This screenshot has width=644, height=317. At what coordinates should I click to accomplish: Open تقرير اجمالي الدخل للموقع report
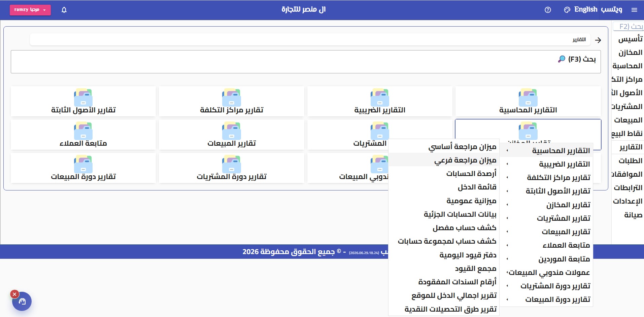tap(444, 295)
